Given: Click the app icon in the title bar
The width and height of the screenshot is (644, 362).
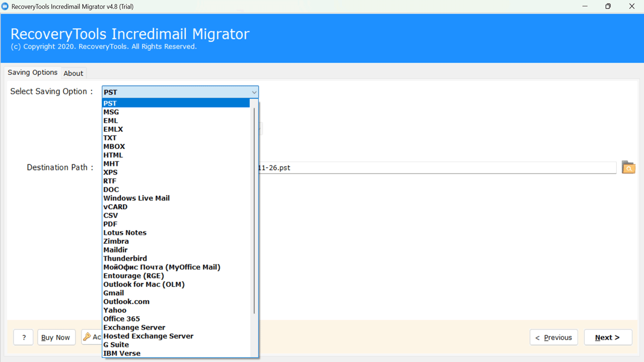Looking at the screenshot, I should point(5,7).
